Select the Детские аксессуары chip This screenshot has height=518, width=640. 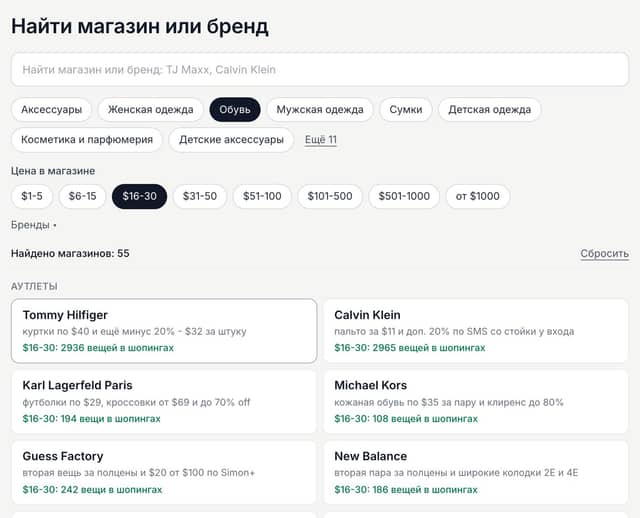click(231, 140)
